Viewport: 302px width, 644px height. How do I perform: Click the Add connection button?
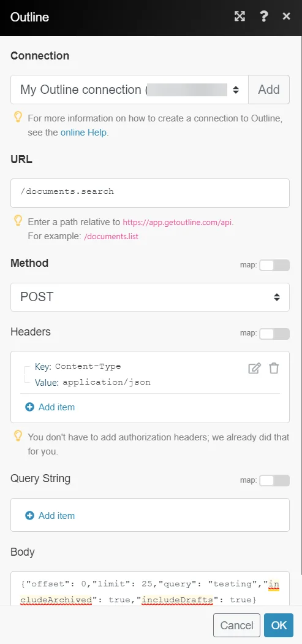(x=269, y=90)
